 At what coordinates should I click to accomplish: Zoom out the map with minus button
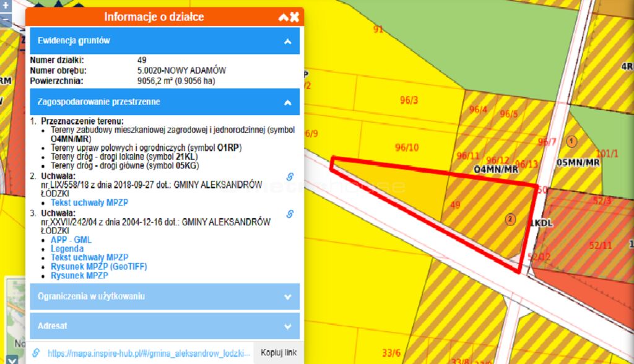tap(6, 20)
